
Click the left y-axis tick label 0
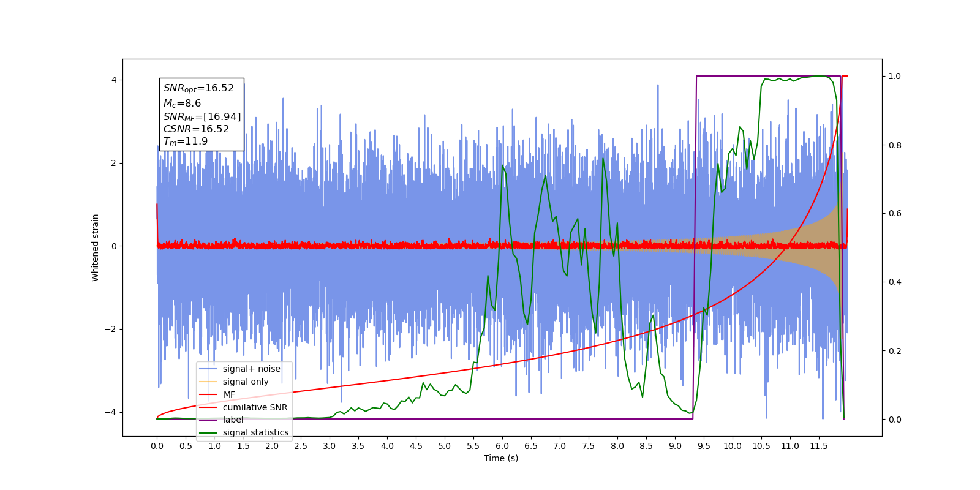click(x=114, y=246)
